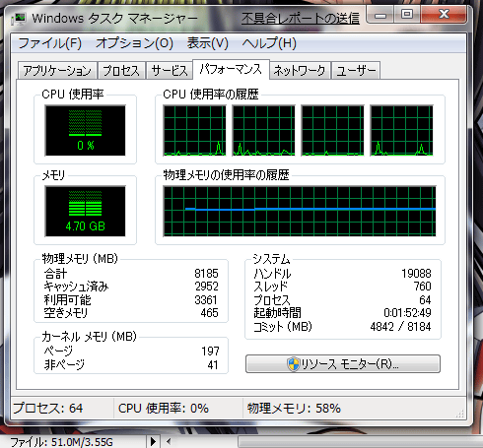
Task: Click the status bar CPU 使用率: 0% entry
Action: [x=164, y=409]
